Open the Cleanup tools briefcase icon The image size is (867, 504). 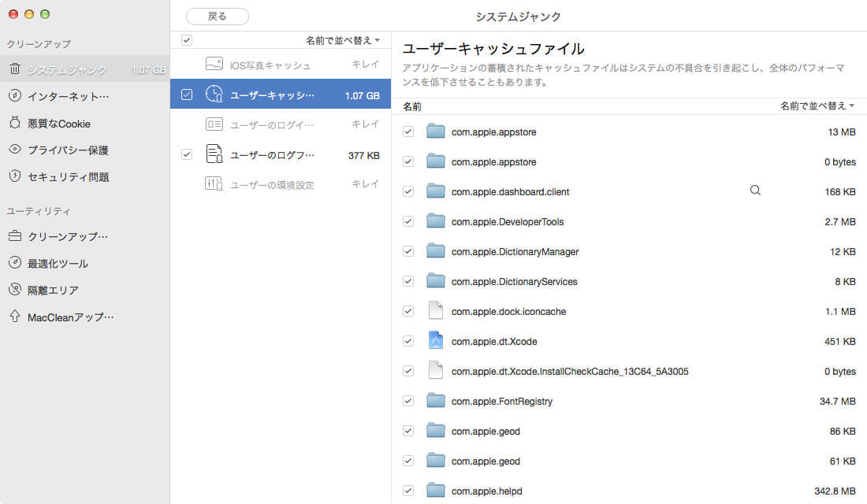(15, 236)
